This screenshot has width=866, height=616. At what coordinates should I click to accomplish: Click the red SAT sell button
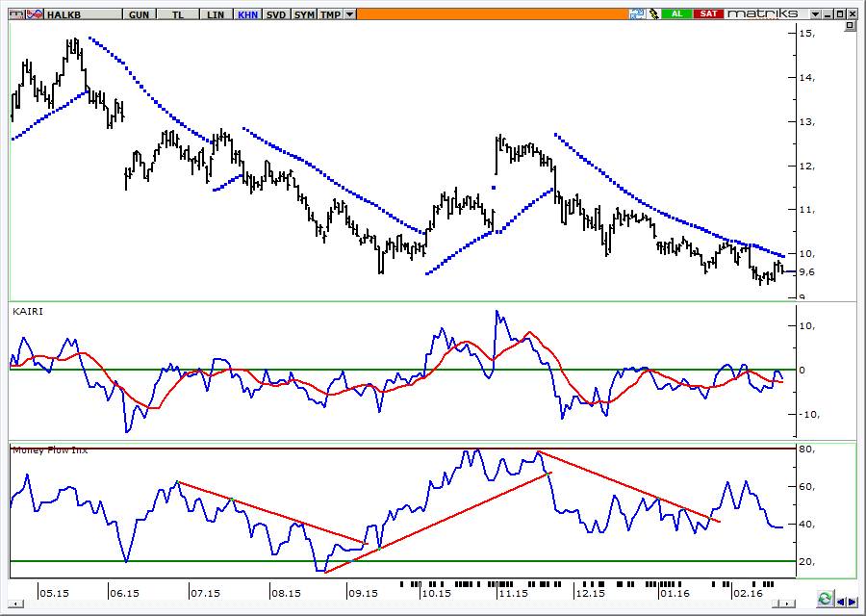tap(708, 13)
